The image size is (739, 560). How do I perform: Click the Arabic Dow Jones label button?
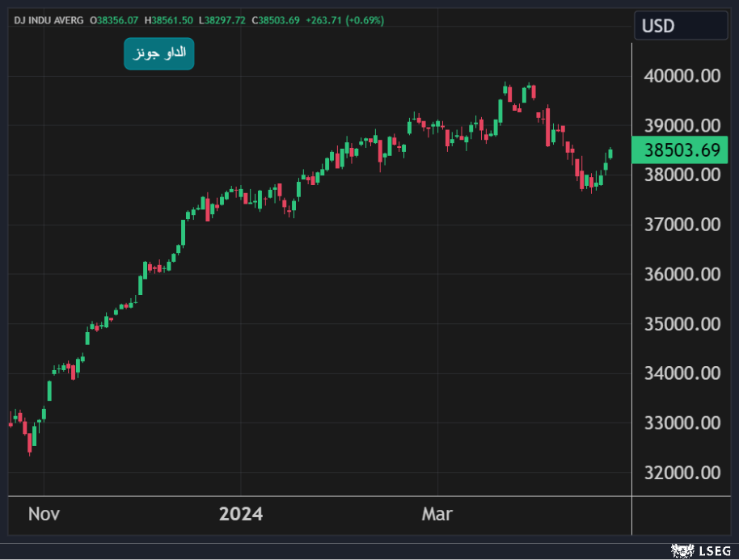pyautogui.click(x=158, y=53)
